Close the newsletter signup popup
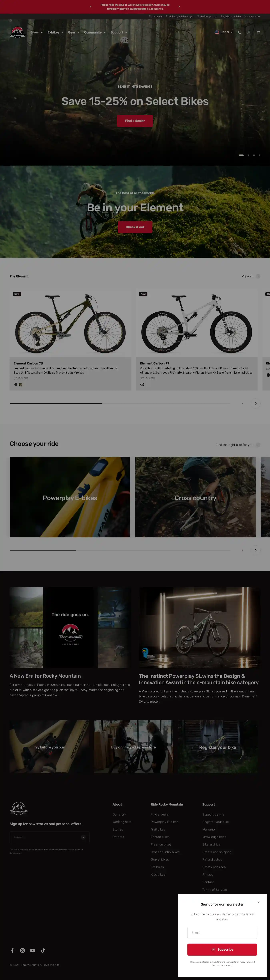The height and width of the screenshot is (980, 270). pos(258,902)
